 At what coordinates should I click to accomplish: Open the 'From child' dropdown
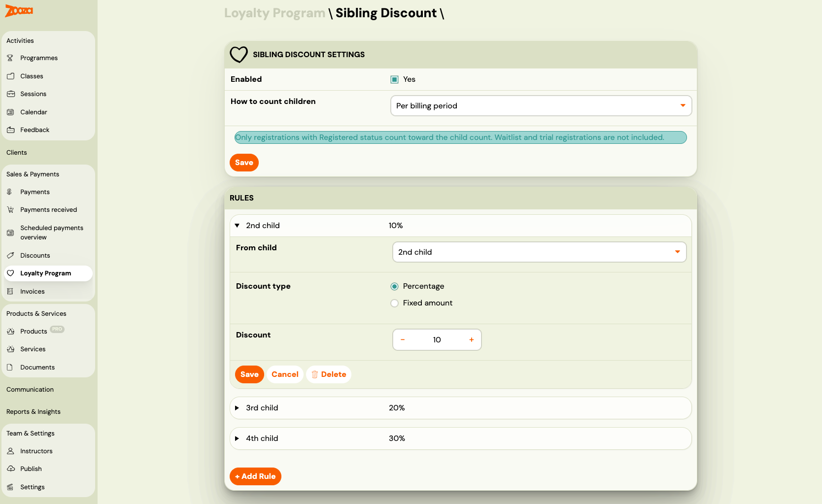539,252
